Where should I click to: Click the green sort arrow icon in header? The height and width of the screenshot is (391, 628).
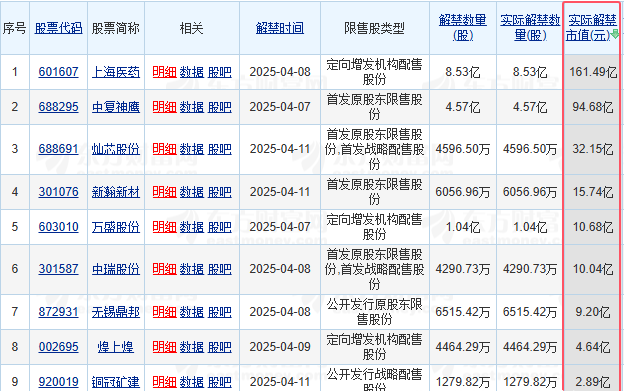click(x=615, y=34)
